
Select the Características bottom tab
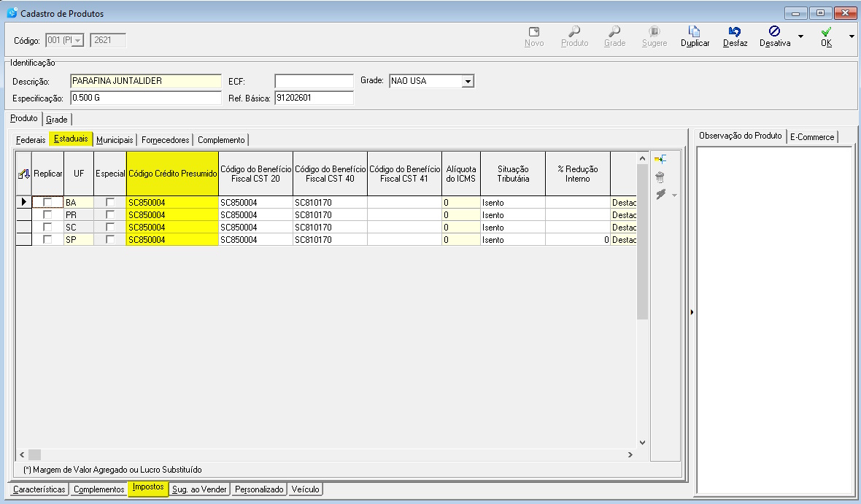coord(39,489)
